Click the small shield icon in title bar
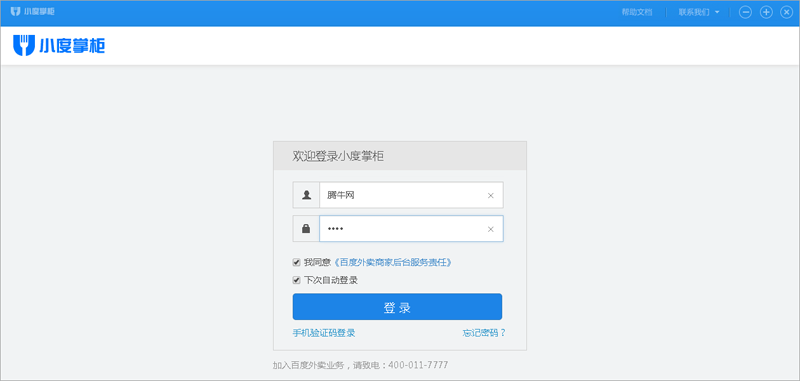800x381 pixels. [15, 11]
